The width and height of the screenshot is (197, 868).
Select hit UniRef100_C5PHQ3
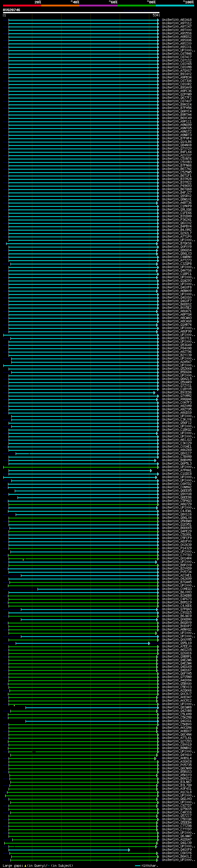pos(177,501)
